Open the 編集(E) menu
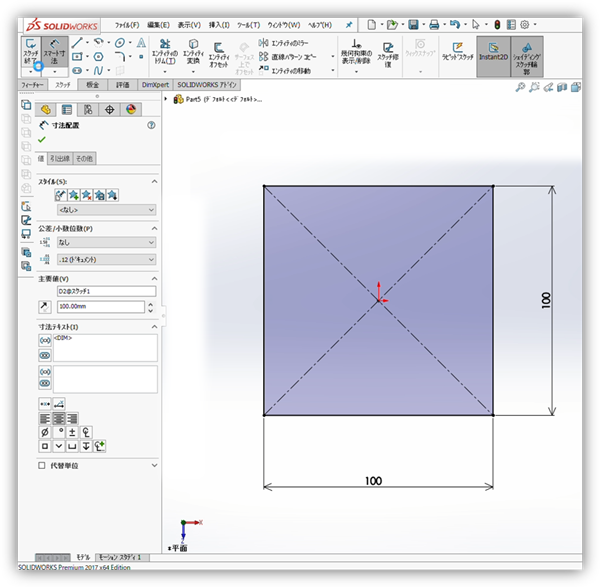Viewport: 600px width, 587px height. click(158, 25)
